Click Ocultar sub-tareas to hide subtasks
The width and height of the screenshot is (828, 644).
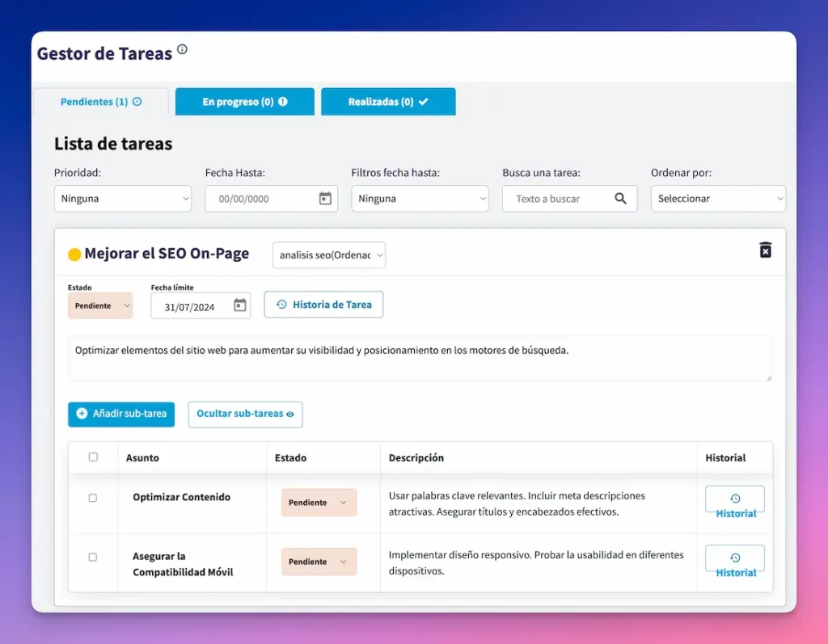(x=245, y=414)
